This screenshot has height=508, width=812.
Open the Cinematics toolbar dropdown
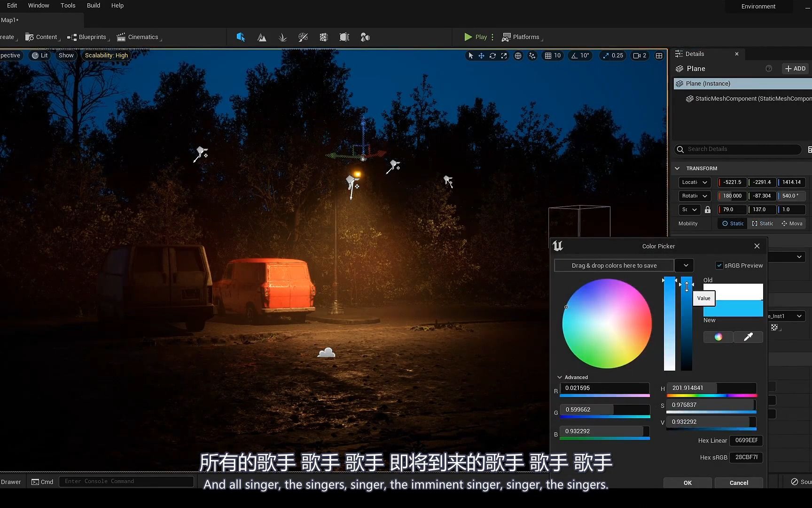(x=139, y=37)
